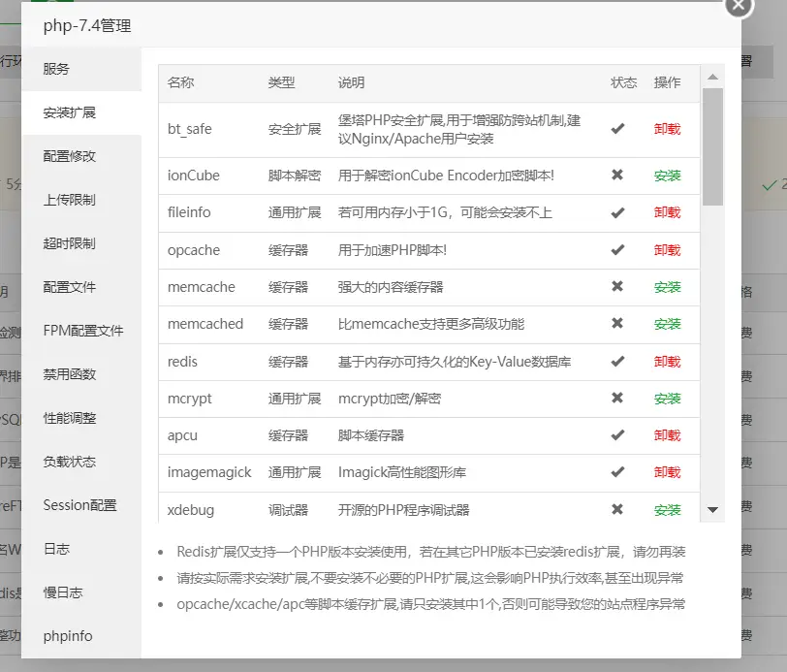The width and height of the screenshot is (787, 672).
Task: Close the php-7.4 management dialog
Action: (x=739, y=6)
